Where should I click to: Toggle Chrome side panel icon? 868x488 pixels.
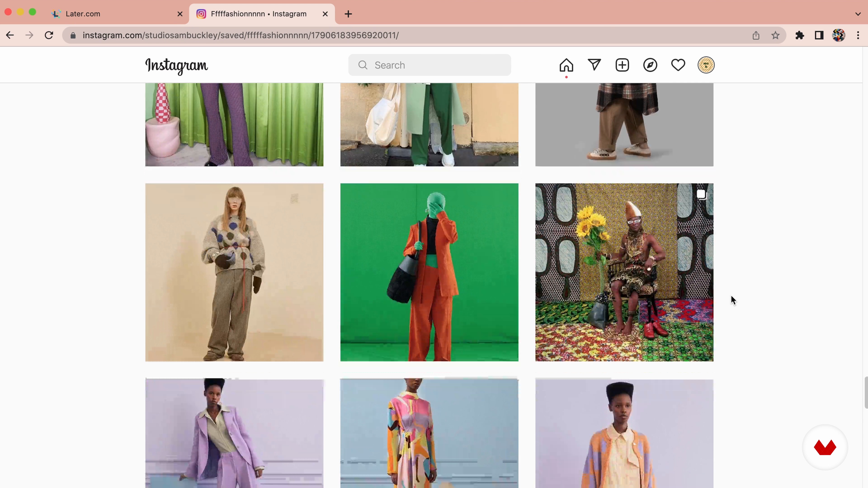[819, 35]
